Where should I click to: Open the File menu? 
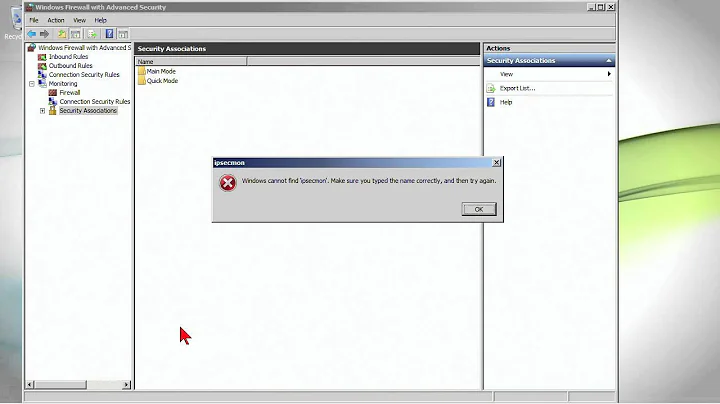(x=34, y=20)
